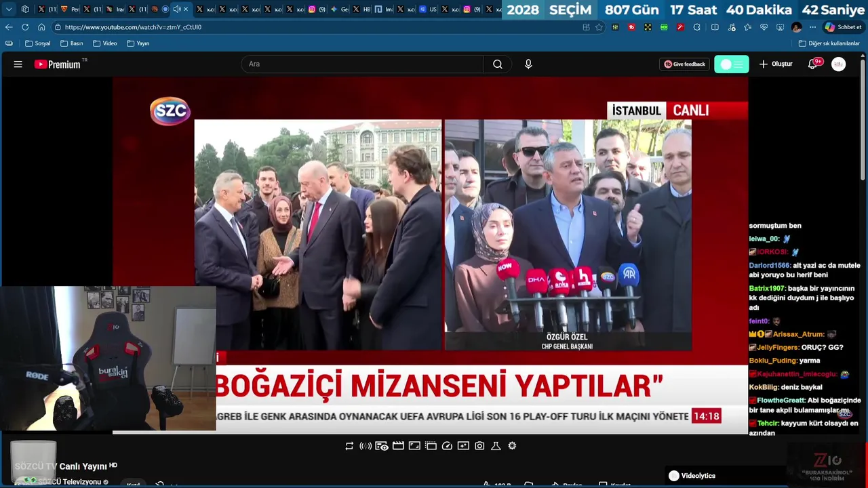Switch to the US tab
This screenshot has height=488, width=868.
click(x=428, y=9)
